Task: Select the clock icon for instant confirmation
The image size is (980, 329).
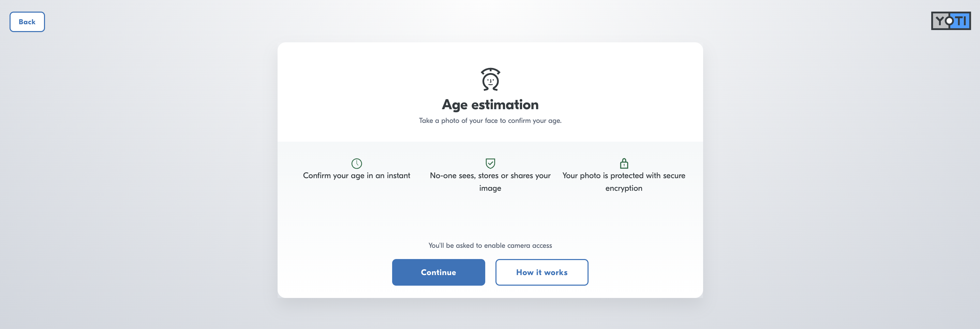Action: pos(356,163)
